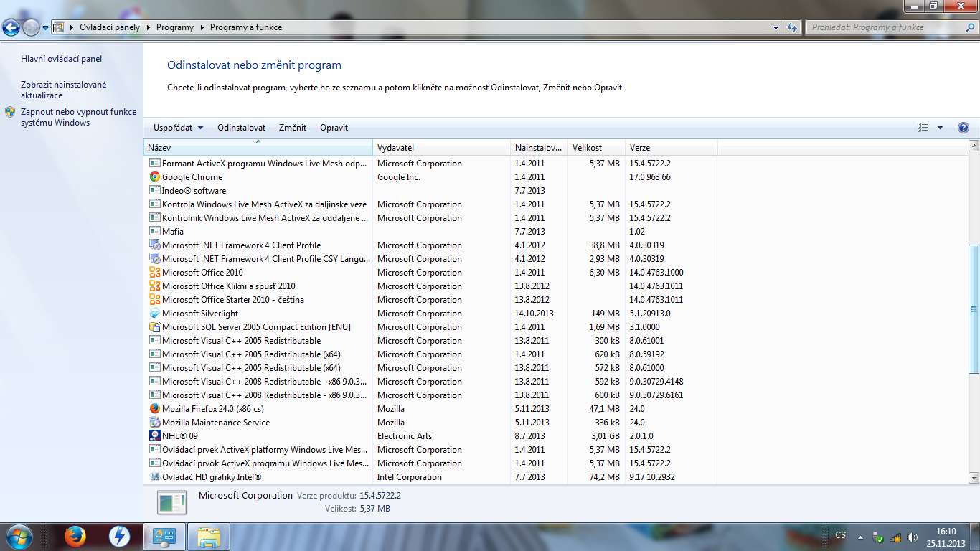Click the Microsoft Office 2010 icon
Viewport: 980px width, 551px height.
154,273
